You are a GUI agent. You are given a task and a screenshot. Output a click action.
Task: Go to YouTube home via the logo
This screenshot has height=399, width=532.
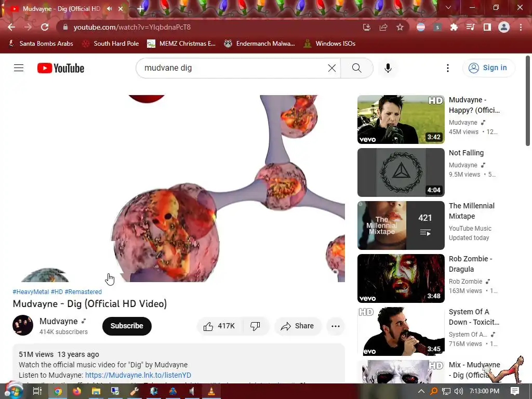click(61, 68)
